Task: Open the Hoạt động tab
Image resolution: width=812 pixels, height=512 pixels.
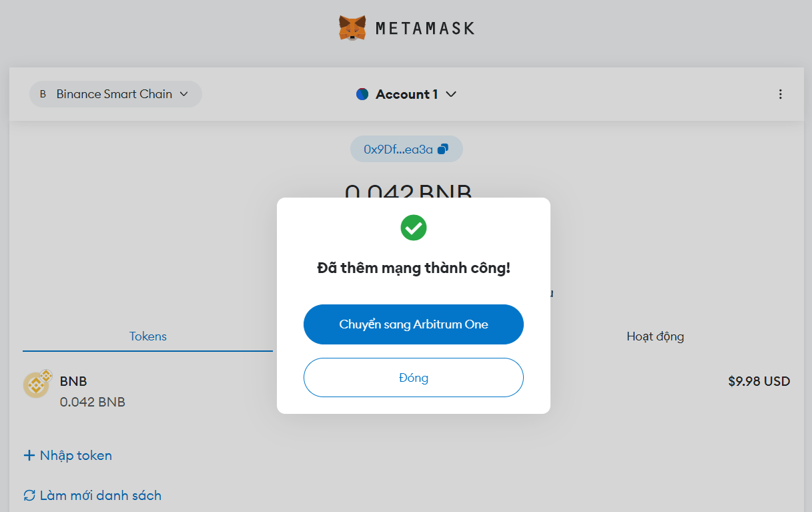Action: tap(655, 336)
